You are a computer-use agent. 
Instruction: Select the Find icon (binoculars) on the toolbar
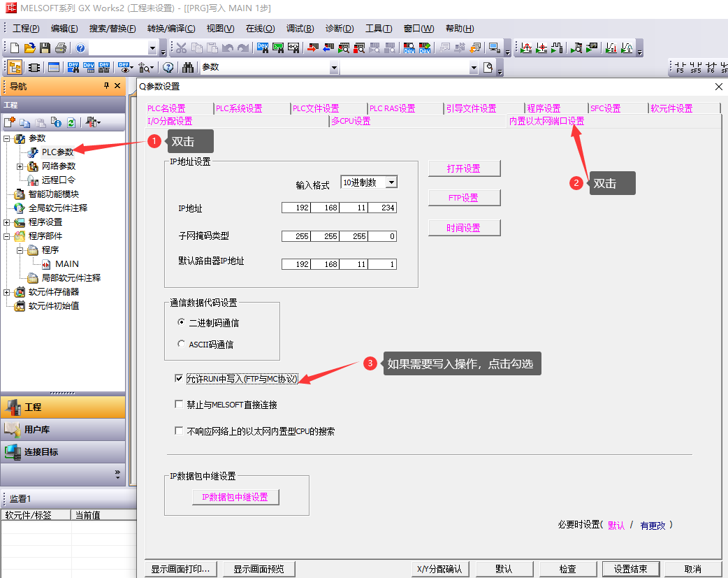click(188, 68)
